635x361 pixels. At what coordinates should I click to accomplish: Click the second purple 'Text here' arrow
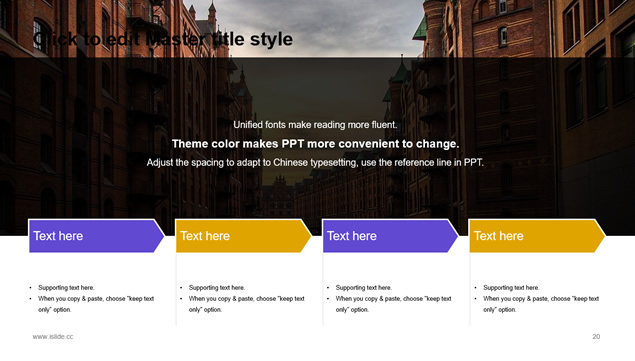(390, 236)
